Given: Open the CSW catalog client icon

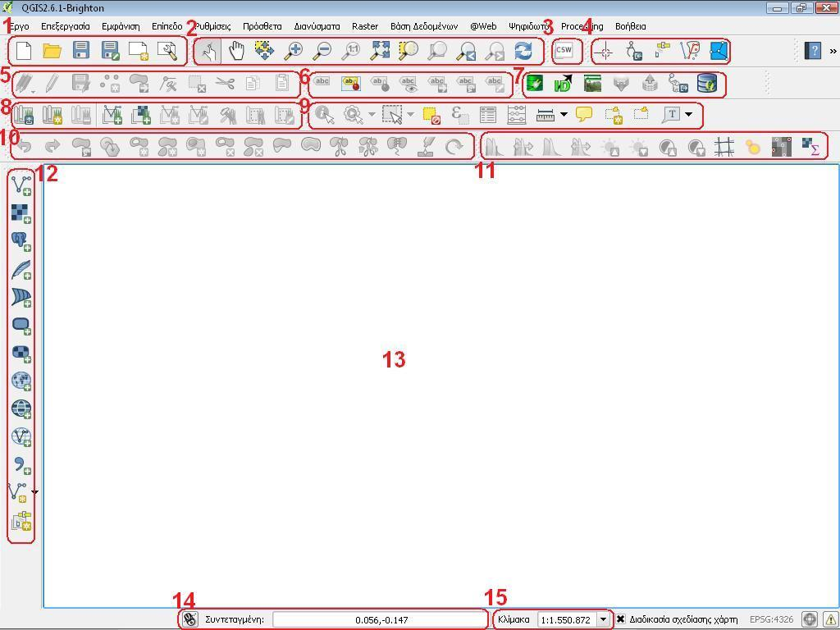Looking at the screenshot, I should [564, 51].
